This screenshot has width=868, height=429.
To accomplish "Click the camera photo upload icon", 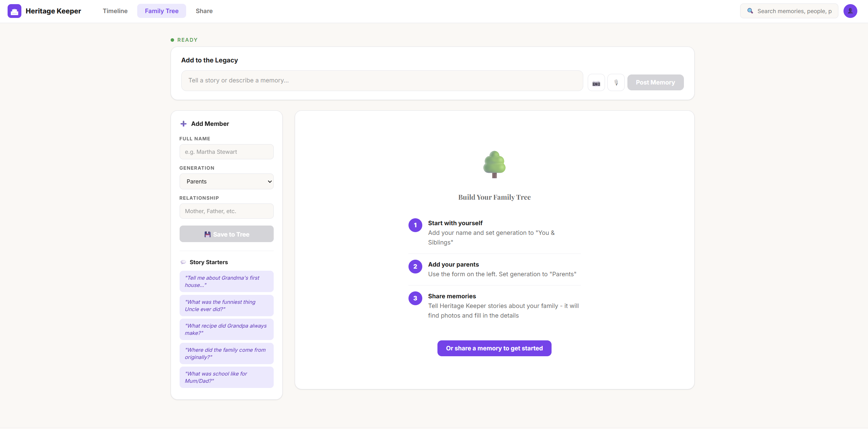I will pos(596,83).
